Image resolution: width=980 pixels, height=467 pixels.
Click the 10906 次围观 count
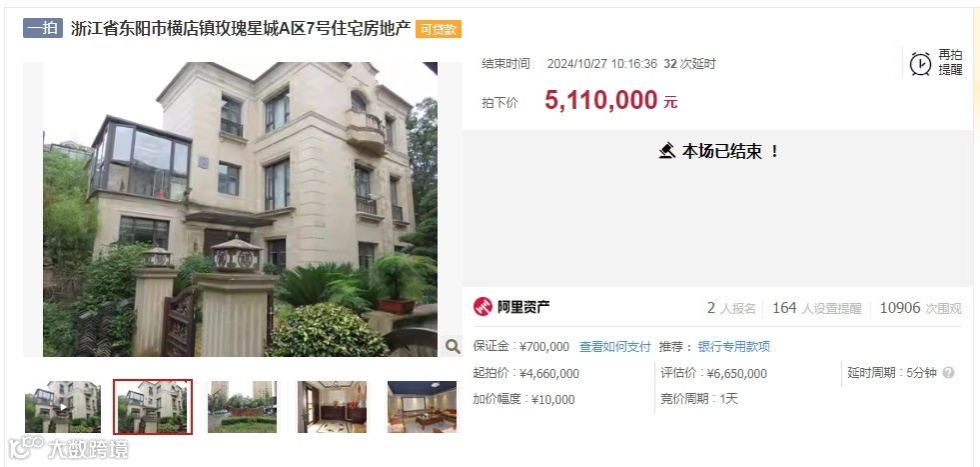(921, 308)
